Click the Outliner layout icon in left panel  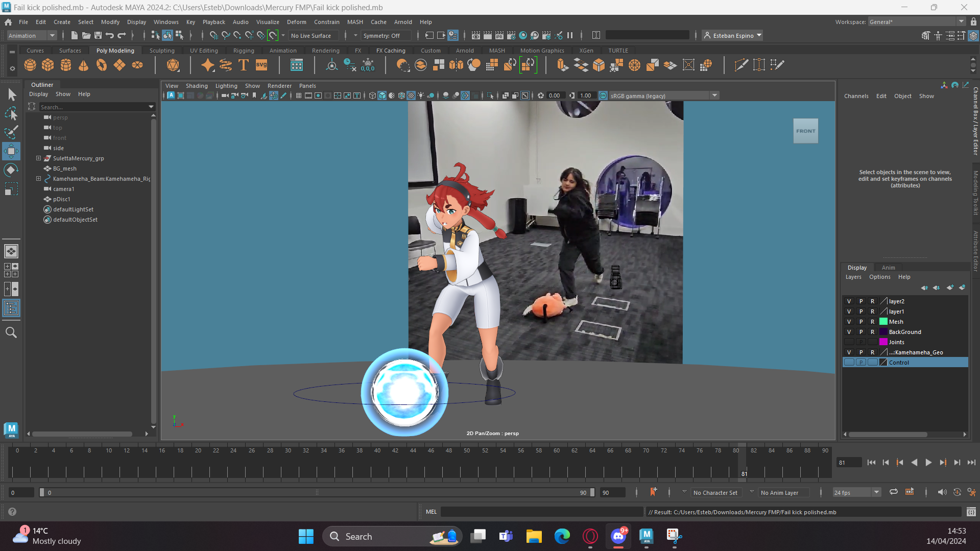[11, 308]
